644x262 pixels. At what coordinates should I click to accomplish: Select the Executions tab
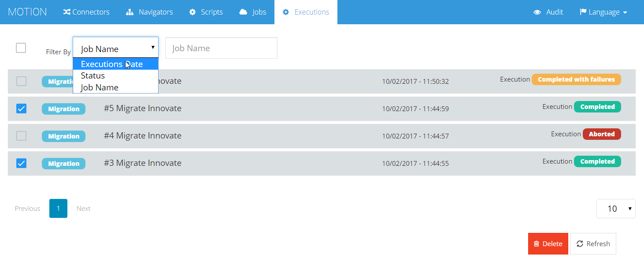(306, 12)
